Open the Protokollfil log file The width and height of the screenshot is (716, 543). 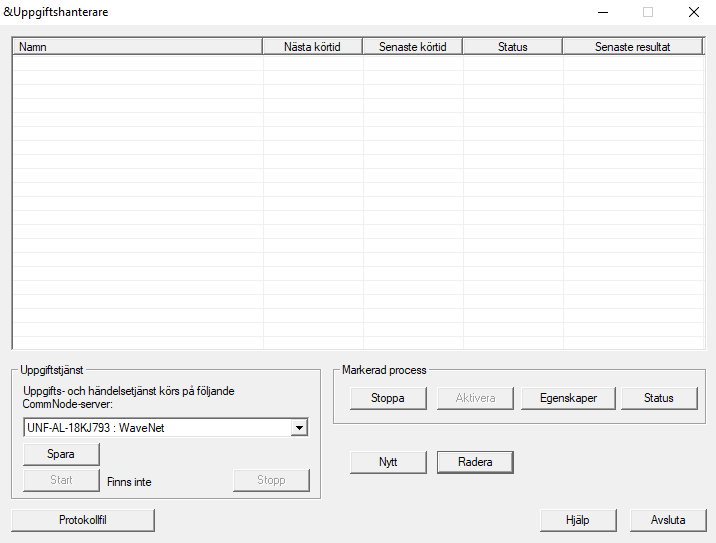pyautogui.click(x=83, y=520)
